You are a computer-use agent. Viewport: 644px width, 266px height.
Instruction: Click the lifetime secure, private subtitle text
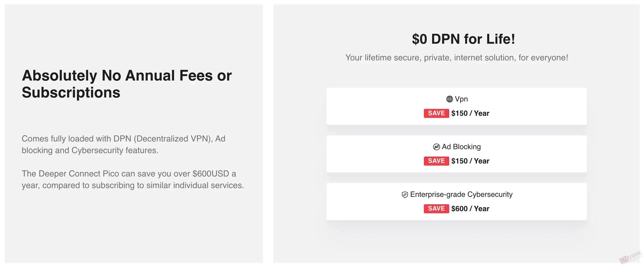point(457,58)
